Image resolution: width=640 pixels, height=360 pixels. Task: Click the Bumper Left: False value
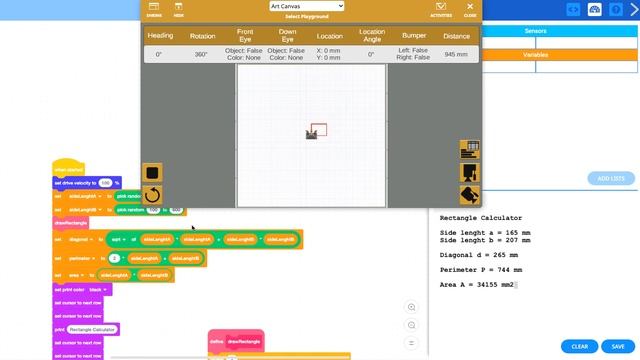click(413, 50)
